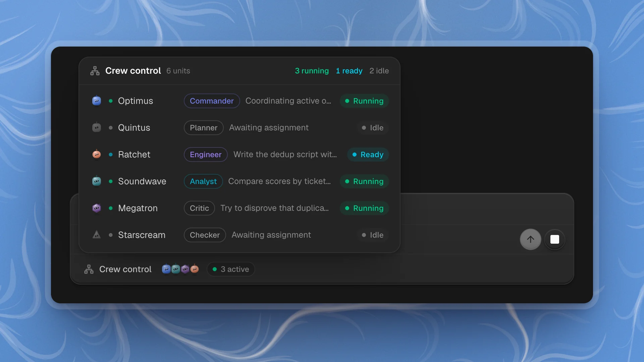
Task: Select the Analyst role badge
Action: tap(203, 181)
